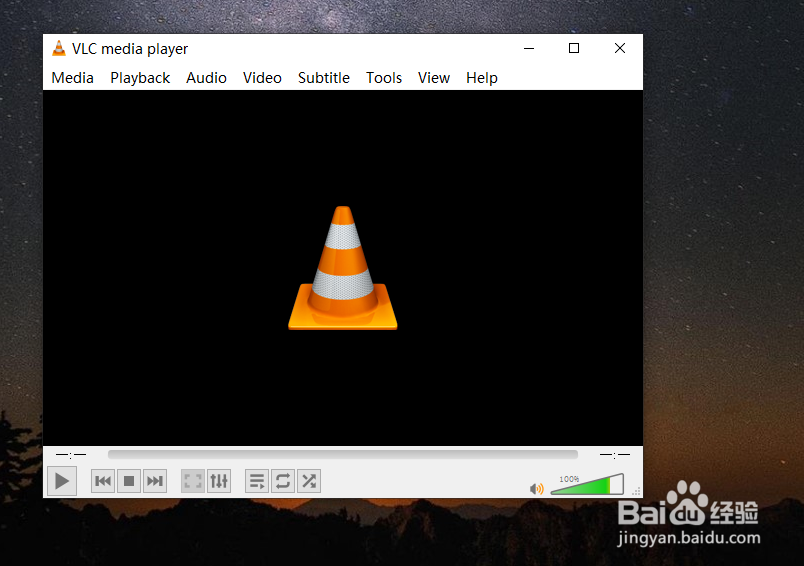Close the VLC media player window
Screen dimensions: 804x566
(x=620, y=48)
